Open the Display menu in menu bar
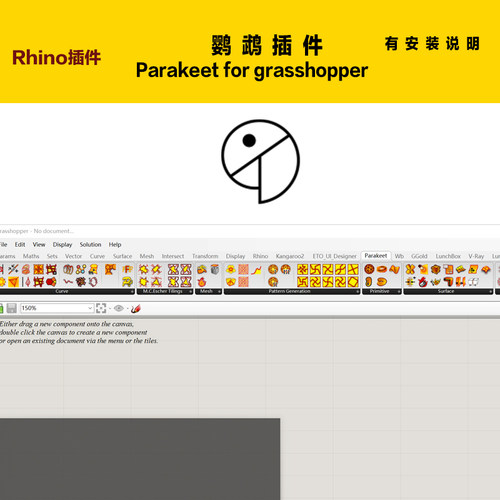 tap(62, 244)
